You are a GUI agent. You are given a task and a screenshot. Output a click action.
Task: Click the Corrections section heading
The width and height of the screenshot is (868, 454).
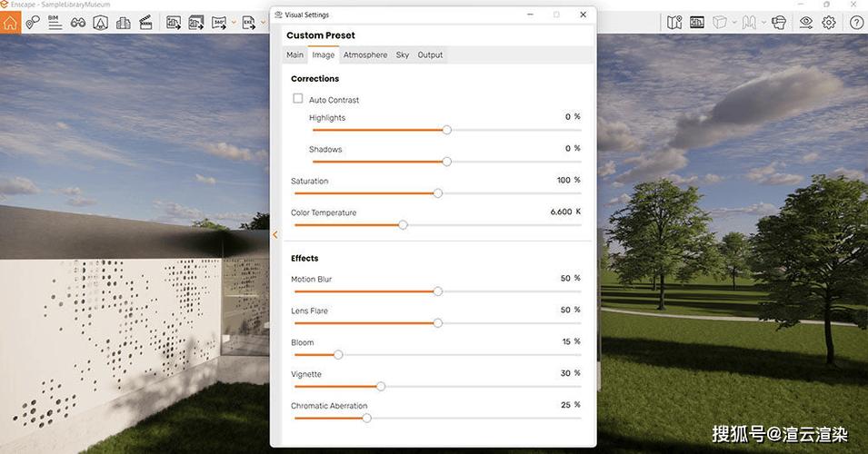pos(315,78)
